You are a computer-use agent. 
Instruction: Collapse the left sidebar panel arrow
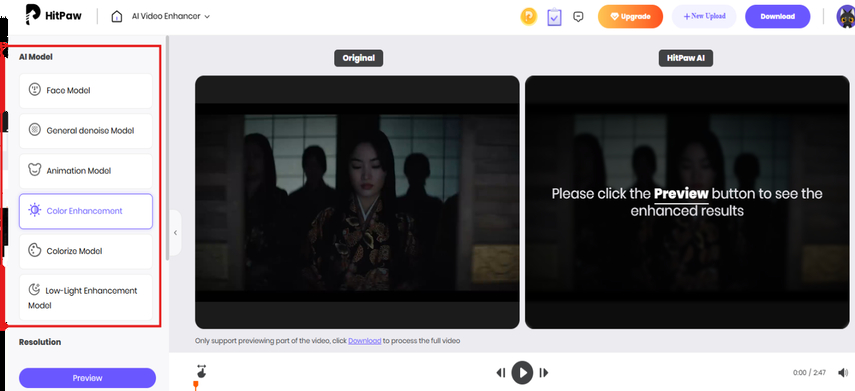175,233
